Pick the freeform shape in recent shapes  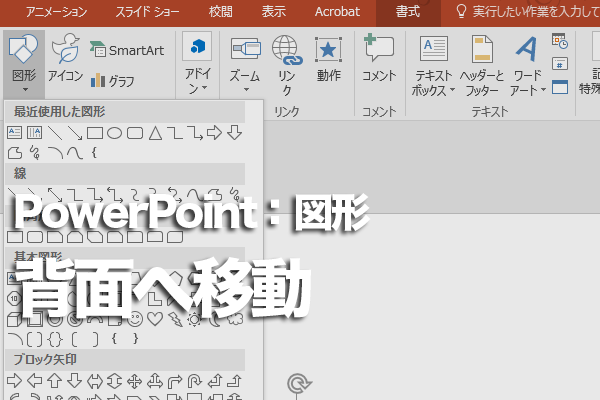[x=15, y=153]
